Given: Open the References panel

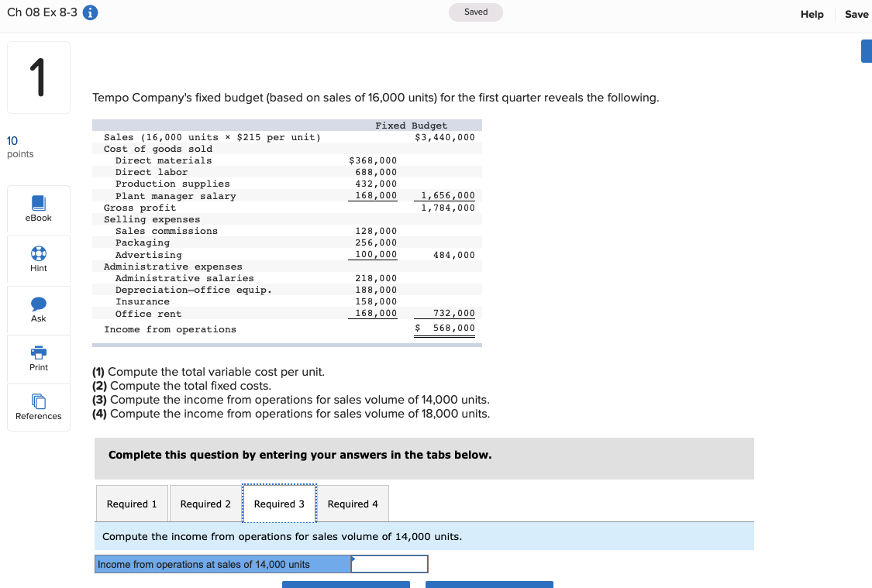Looking at the screenshot, I should 38,407.
